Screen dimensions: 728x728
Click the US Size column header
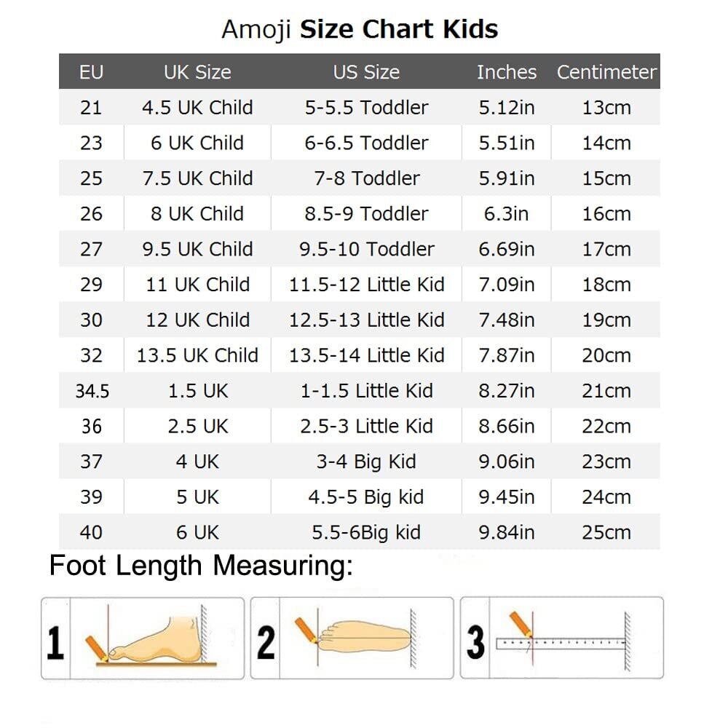[x=366, y=72]
